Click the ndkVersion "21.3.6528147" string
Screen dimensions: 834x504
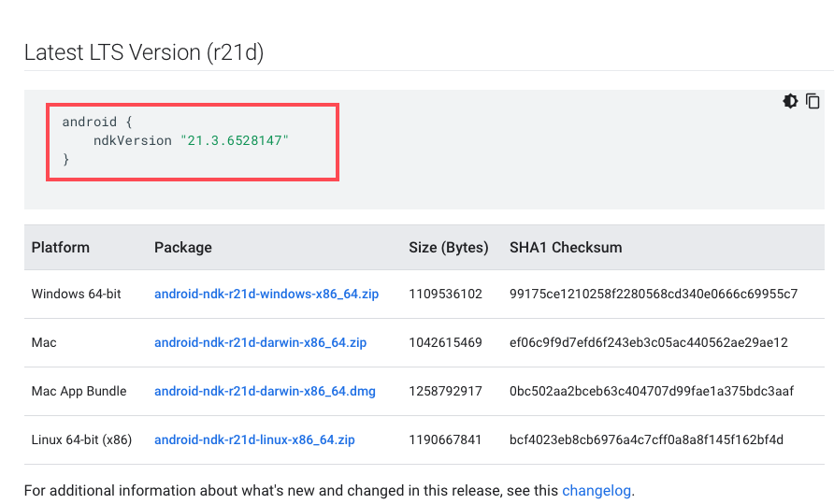[234, 140]
